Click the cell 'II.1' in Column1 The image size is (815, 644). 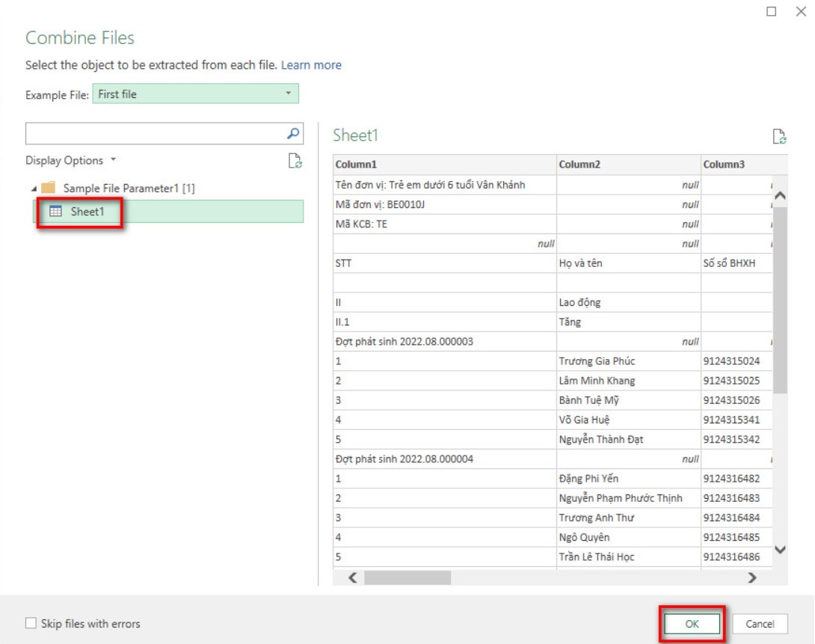pos(444,322)
